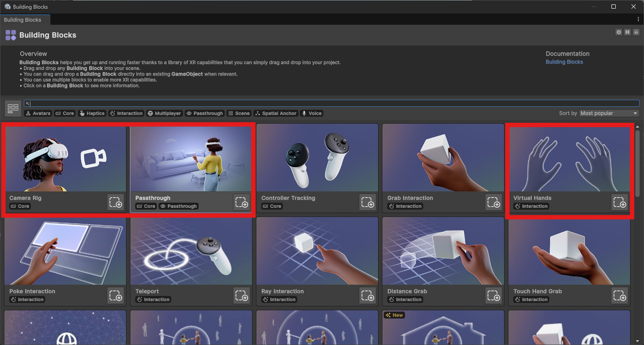Click the Core tag on Camera Rig card
Image resolution: width=644 pixels, height=345 pixels.
click(x=20, y=206)
